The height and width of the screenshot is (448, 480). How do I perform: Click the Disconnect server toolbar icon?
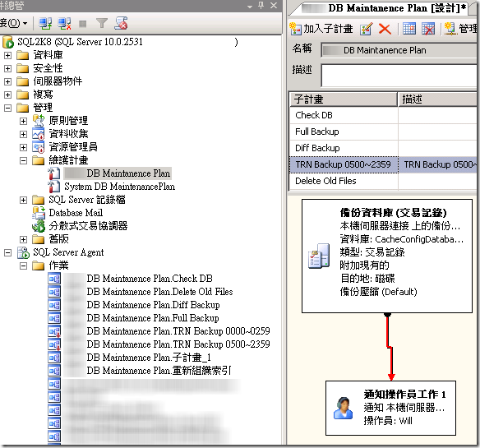65,23
